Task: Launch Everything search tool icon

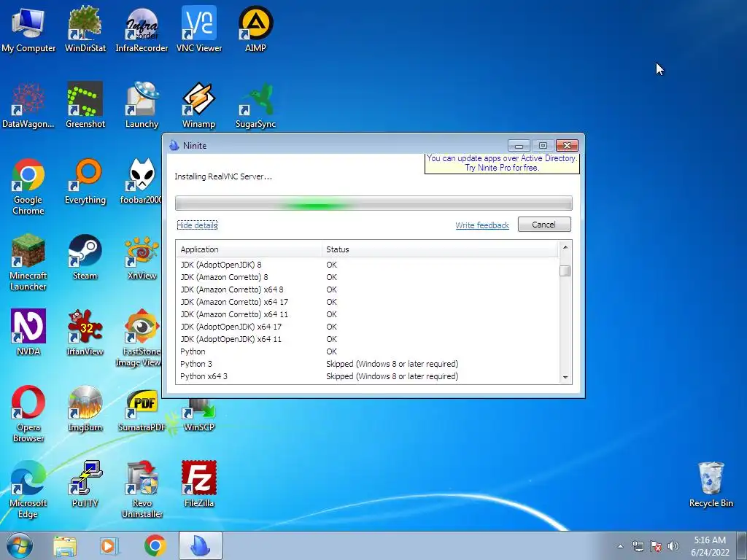Action: [85, 181]
